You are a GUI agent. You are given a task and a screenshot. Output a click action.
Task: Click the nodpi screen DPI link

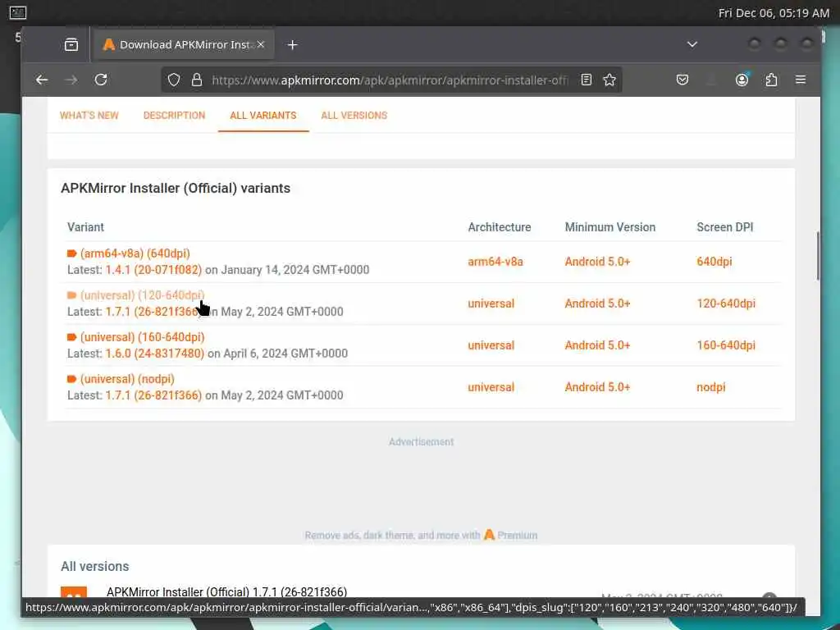tap(711, 387)
